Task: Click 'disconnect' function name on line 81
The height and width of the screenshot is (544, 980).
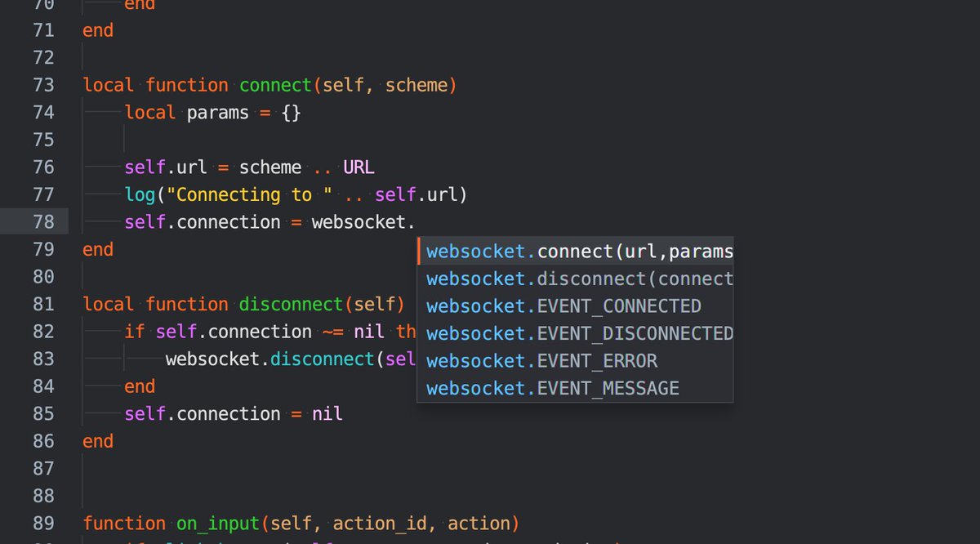Action: pyautogui.click(x=292, y=304)
